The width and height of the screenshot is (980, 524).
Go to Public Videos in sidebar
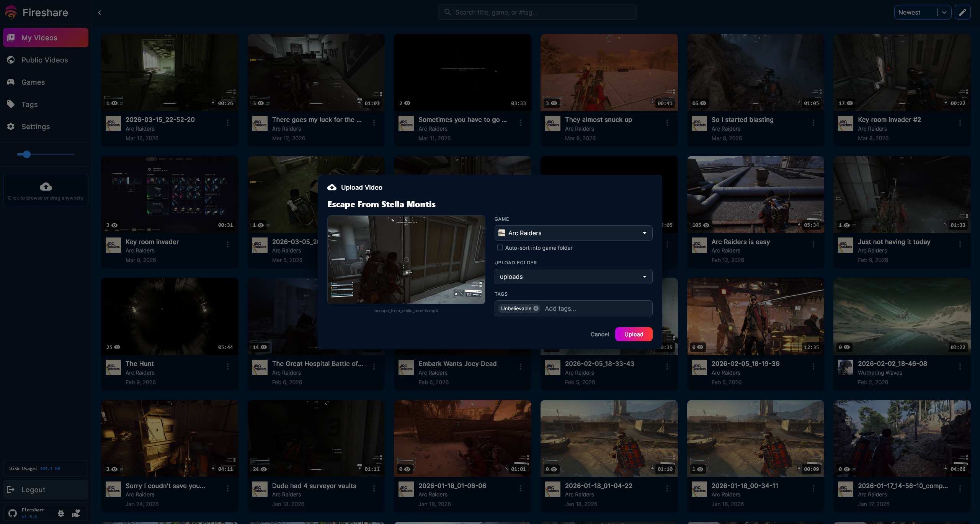coord(44,60)
